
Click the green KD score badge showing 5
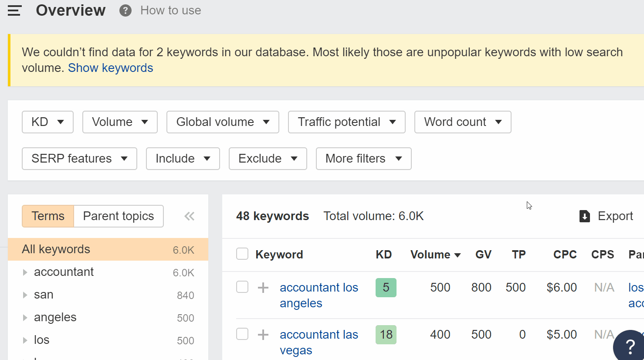(x=386, y=288)
